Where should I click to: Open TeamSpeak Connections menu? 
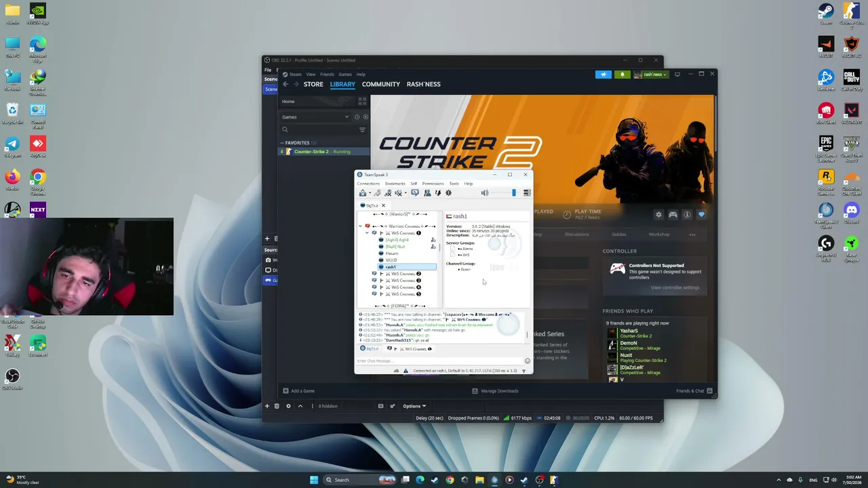(368, 184)
